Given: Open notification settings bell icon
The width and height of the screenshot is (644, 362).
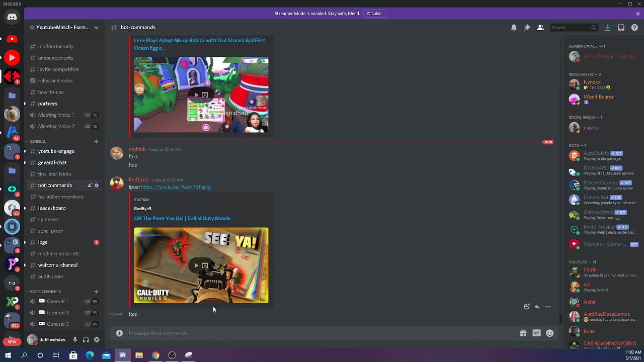Looking at the screenshot, I should pos(514,28).
